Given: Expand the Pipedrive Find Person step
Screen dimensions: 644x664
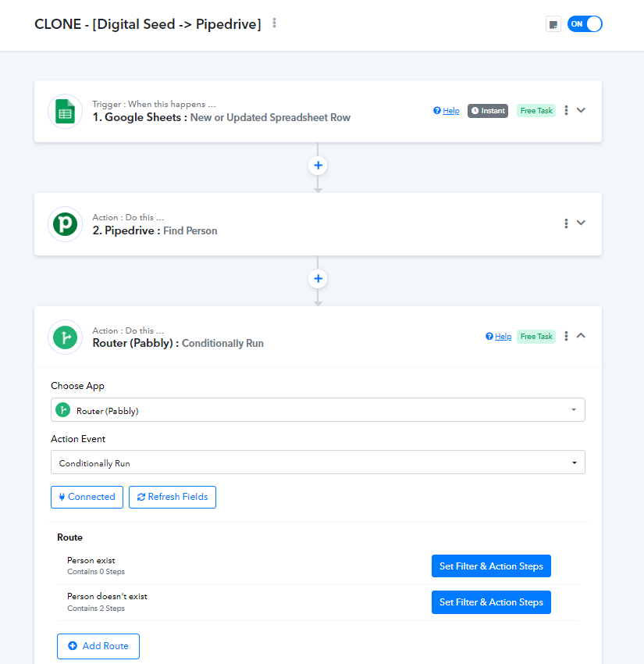Looking at the screenshot, I should [581, 223].
